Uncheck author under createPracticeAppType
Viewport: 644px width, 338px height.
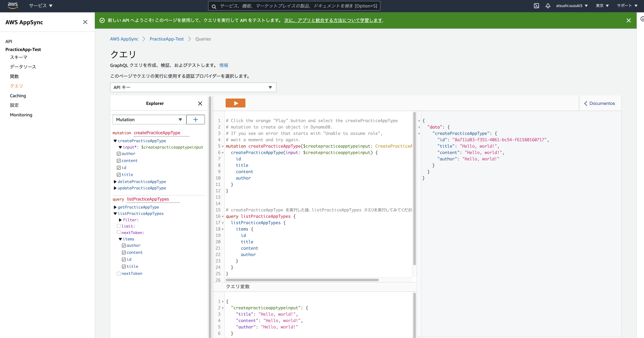coord(119,154)
